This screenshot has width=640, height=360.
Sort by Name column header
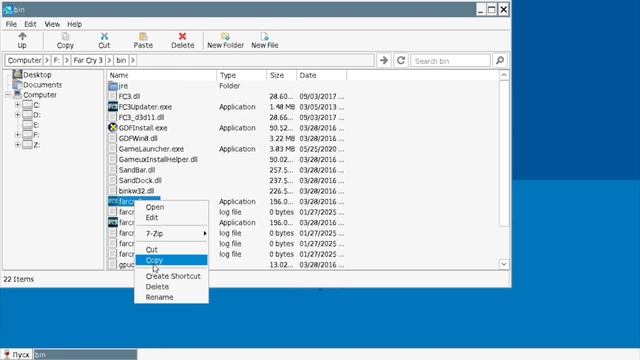pos(162,75)
